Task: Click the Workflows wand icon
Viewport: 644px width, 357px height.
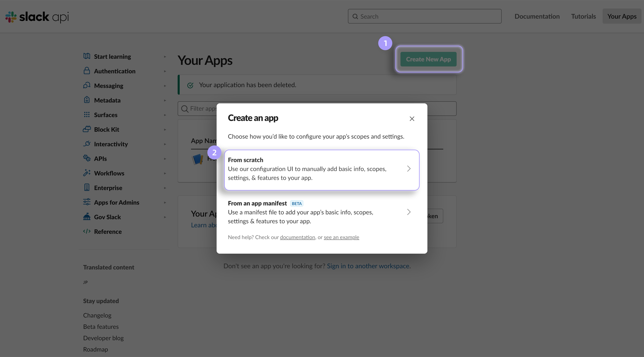Action: click(x=87, y=173)
